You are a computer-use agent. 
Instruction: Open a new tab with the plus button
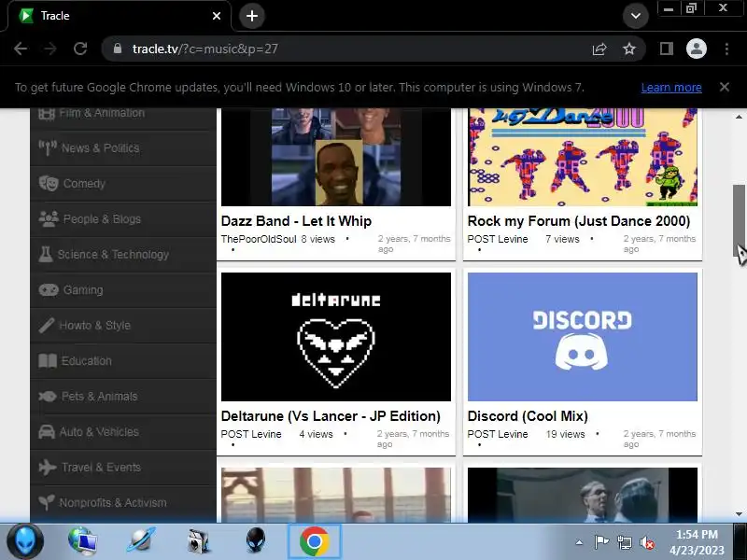252,16
